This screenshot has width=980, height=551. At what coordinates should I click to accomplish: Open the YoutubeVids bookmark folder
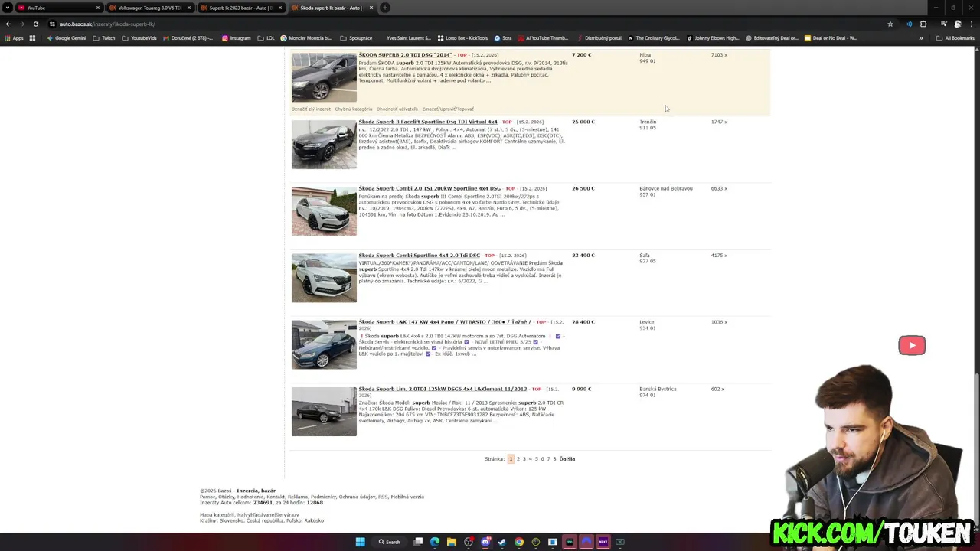139,37
